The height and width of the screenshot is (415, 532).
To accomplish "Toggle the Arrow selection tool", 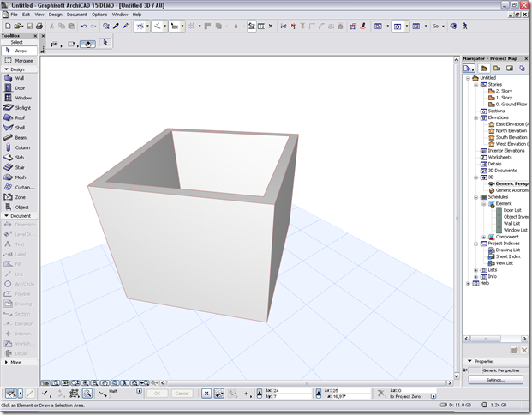I will click(x=20, y=51).
